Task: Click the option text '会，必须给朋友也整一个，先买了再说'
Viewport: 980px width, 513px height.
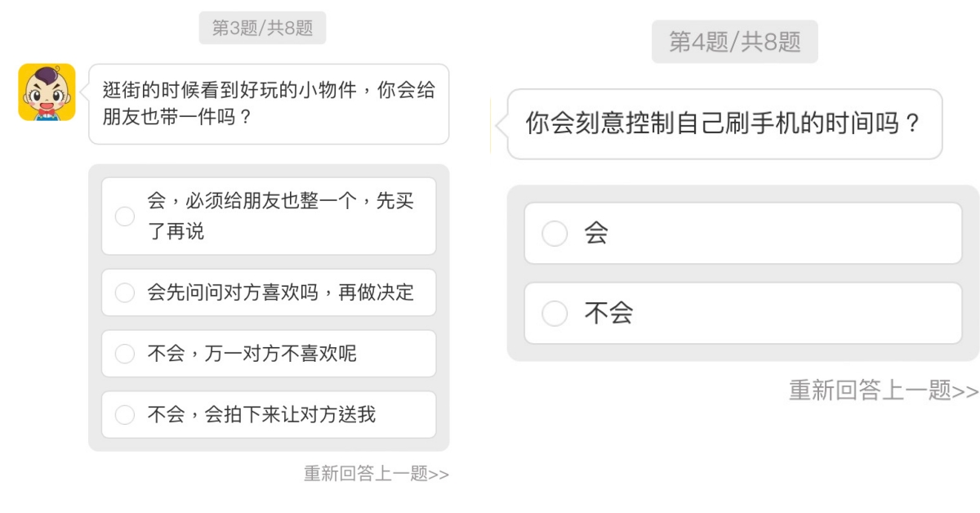Action: 280,216
